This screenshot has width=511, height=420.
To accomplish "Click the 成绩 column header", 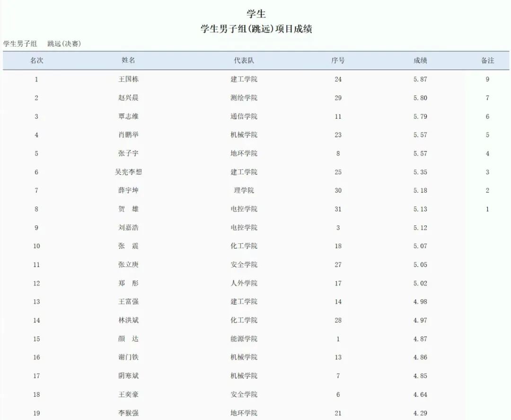I will pos(420,61).
